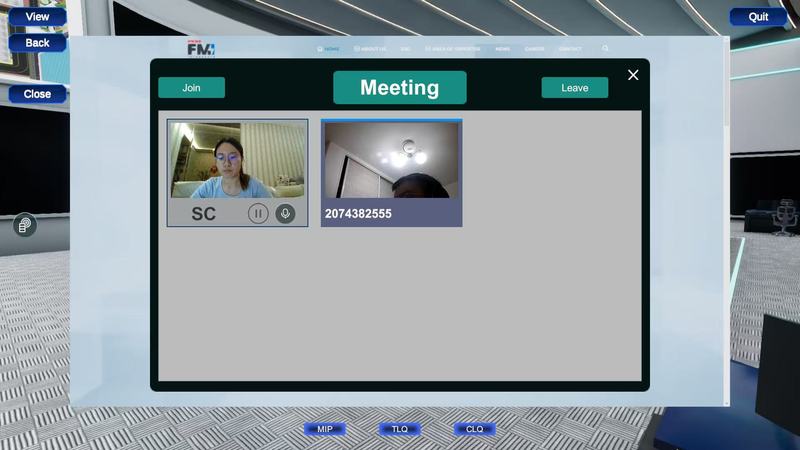
Task: Select SC's webcam thumbnail
Action: pos(238,160)
